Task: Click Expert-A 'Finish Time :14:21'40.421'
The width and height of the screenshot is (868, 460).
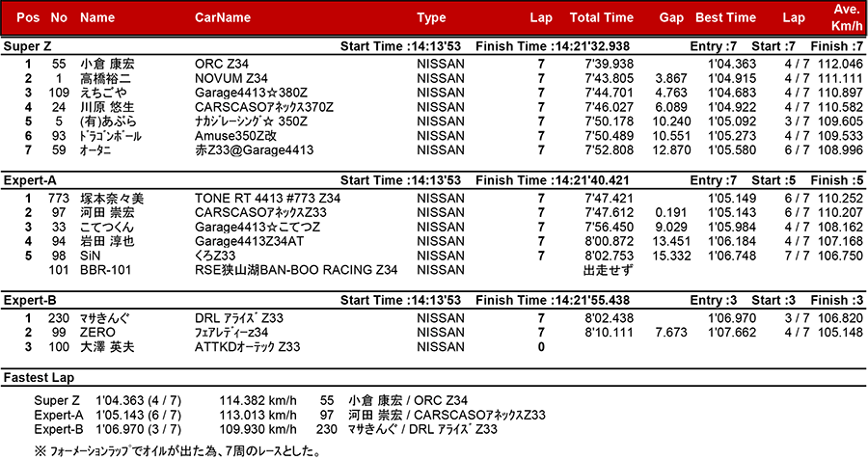Action: (553, 180)
